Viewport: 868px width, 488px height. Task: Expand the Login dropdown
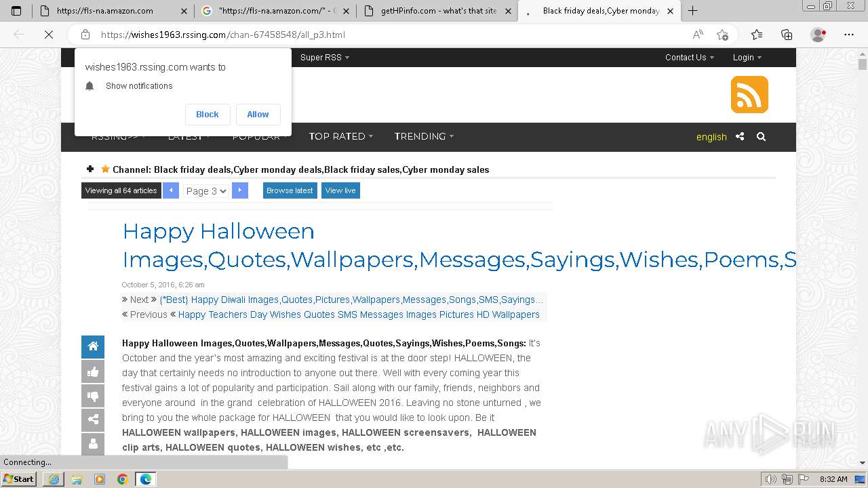pyautogui.click(x=747, y=58)
